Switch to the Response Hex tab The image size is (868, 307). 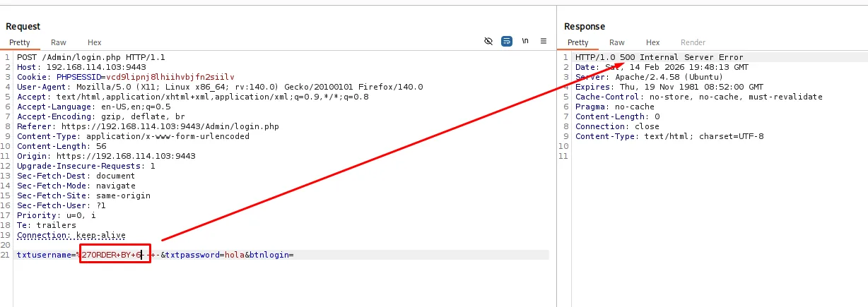(x=653, y=42)
